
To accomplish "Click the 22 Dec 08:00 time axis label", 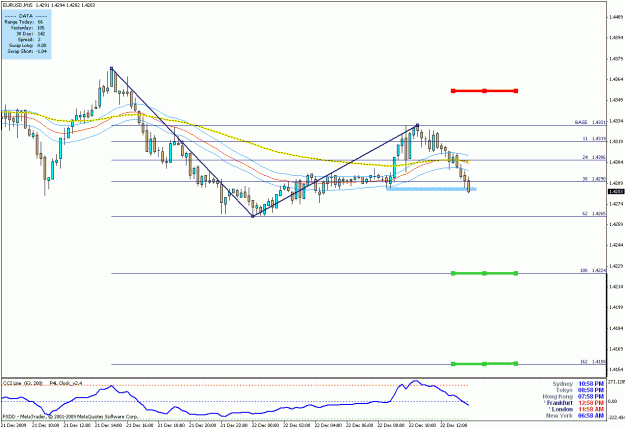I will point(391,425).
